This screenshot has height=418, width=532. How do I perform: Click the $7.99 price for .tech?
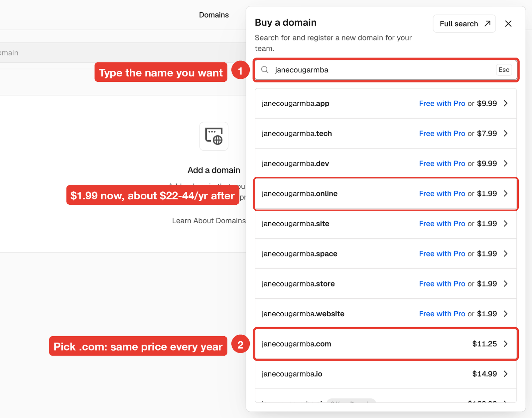coord(487,134)
